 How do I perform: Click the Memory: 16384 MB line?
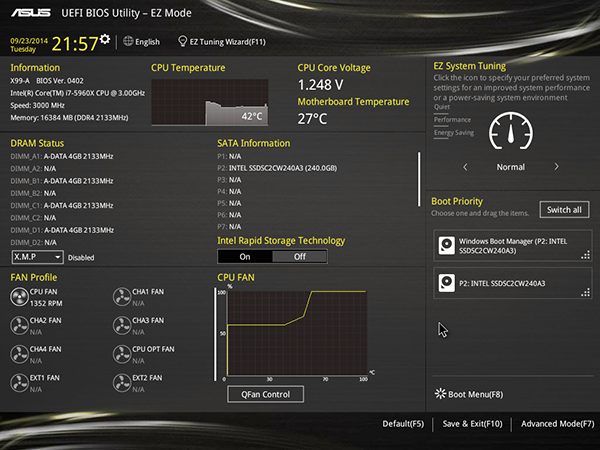(69, 117)
